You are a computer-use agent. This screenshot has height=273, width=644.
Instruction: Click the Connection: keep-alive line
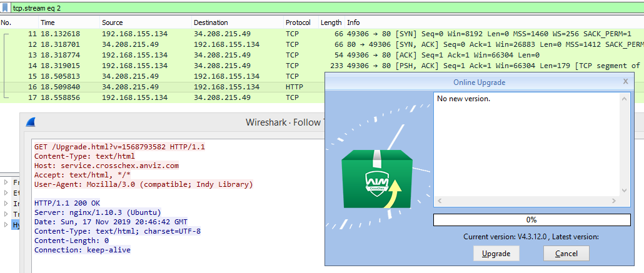[x=82, y=250]
